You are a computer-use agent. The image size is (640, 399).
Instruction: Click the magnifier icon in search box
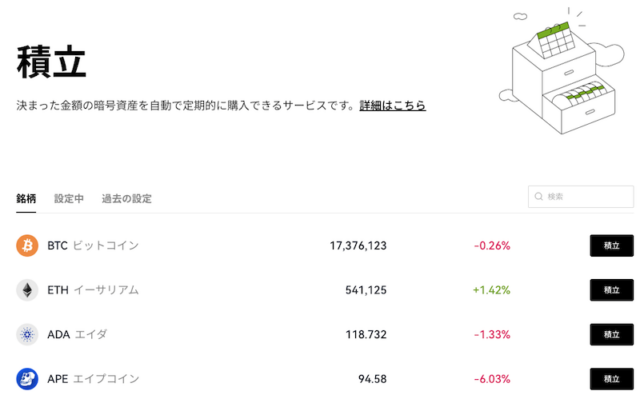(538, 197)
